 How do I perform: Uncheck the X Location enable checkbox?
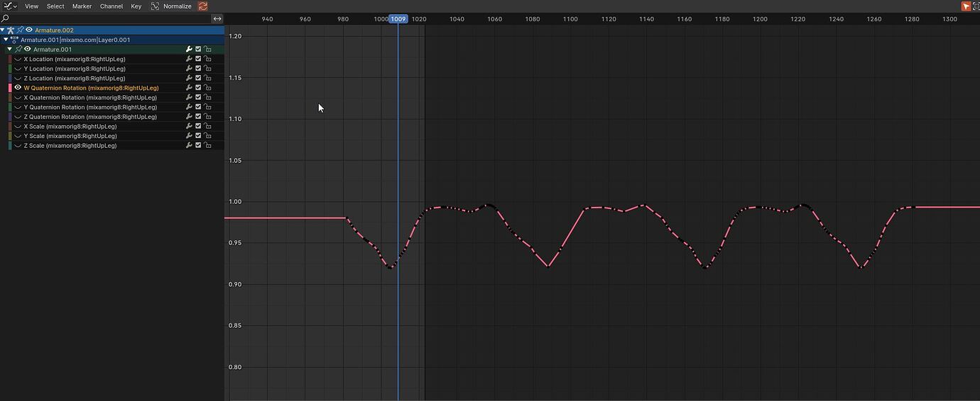tap(198, 59)
